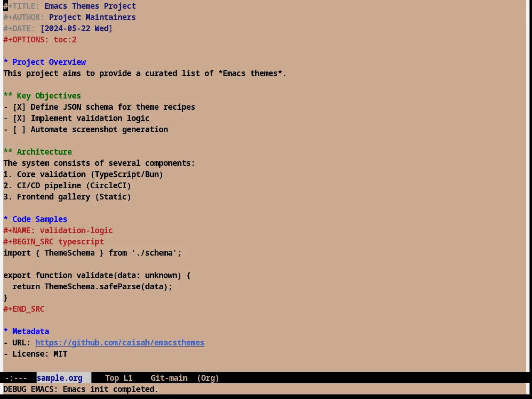Image resolution: width=532 pixels, height=399 pixels.
Task: Fold the 'Architecture' subheading stars
Action: (x=8, y=152)
